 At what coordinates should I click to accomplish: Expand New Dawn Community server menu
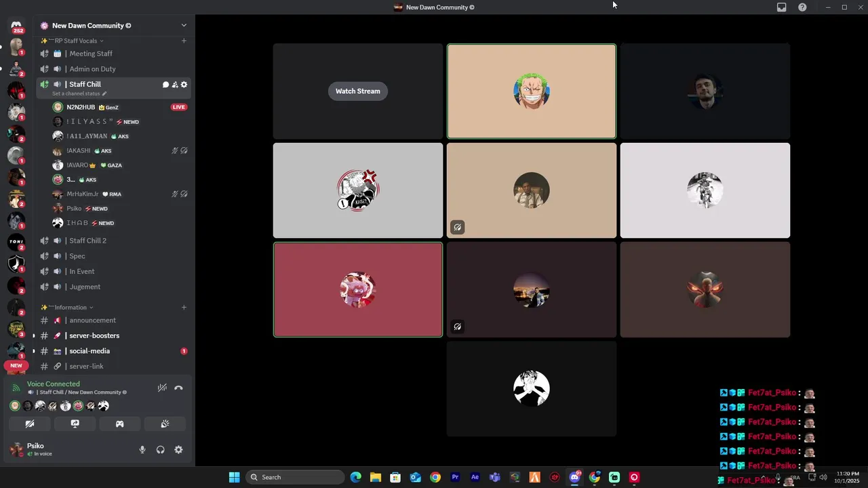[184, 25]
